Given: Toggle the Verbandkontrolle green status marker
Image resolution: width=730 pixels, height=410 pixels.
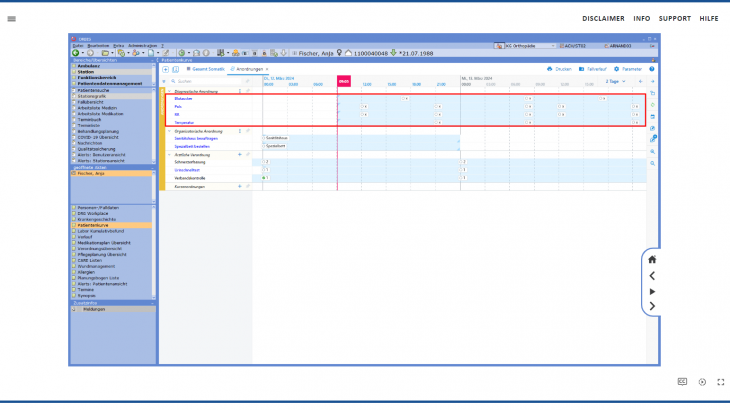Looking at the screenshot, I should (266, 178).
